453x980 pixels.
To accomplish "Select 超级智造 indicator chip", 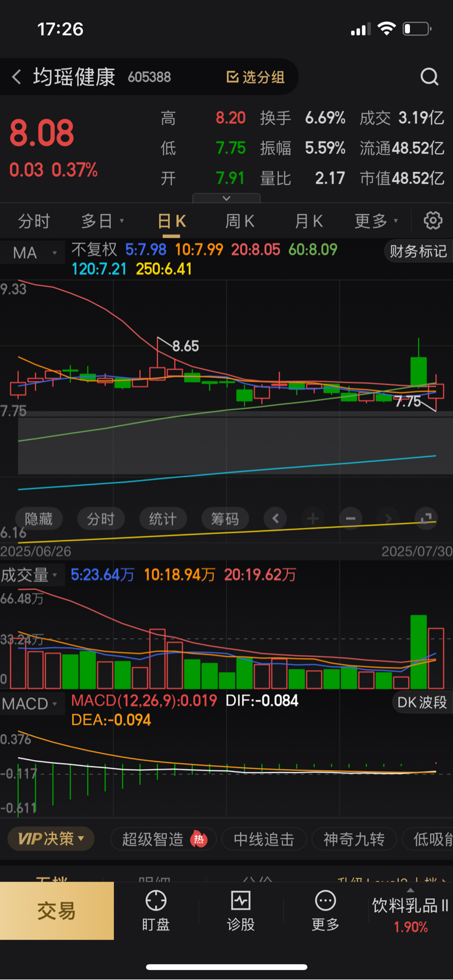I will coord(163,839).
